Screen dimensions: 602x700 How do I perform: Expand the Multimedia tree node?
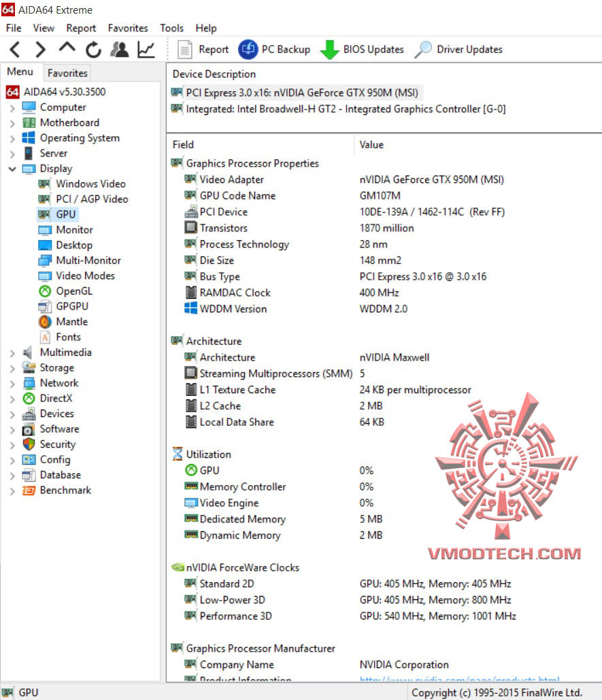tap(12, 353)
